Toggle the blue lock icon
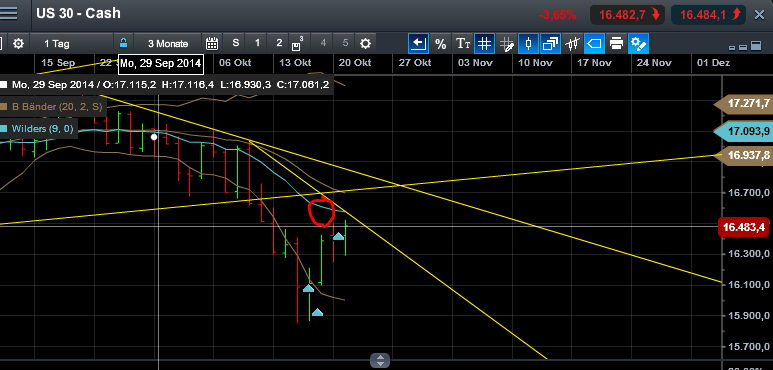 click(x=123, y=43)
